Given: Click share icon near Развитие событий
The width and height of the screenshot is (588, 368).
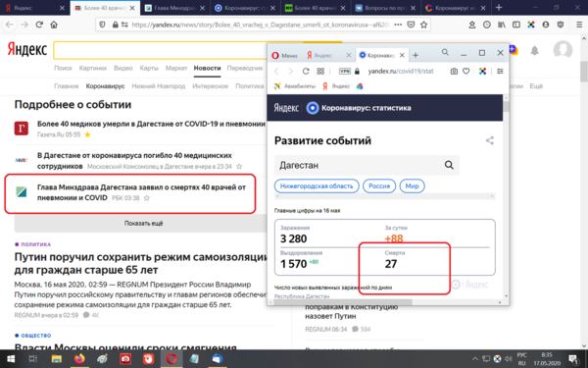Looking at the screenshot, I should pyautogui.click(x=490, y=140).
